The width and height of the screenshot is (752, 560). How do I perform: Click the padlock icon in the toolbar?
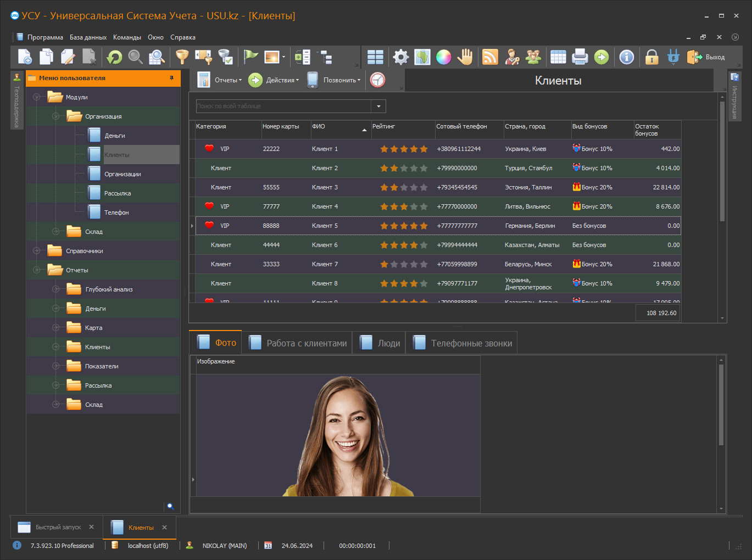click(651, 57)
